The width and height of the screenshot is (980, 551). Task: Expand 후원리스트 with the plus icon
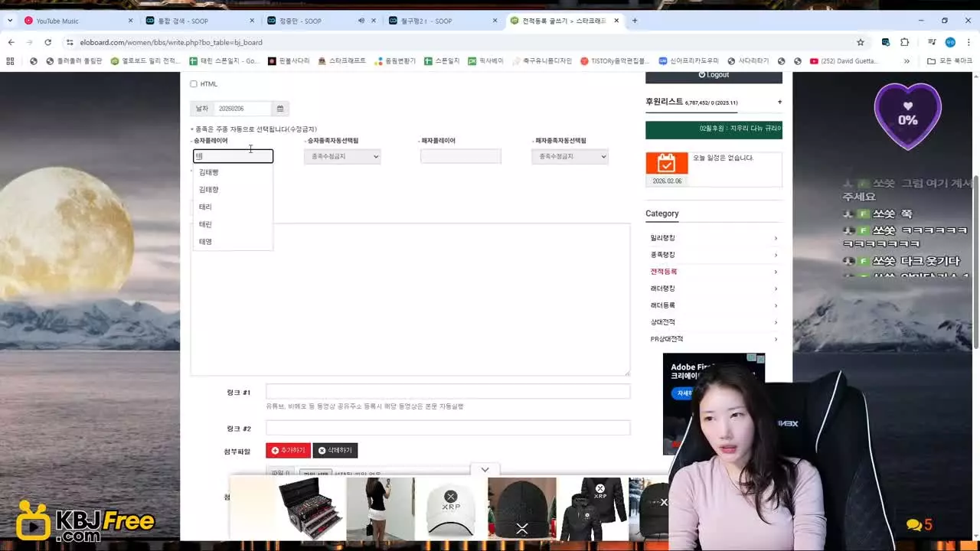[779, 102]
